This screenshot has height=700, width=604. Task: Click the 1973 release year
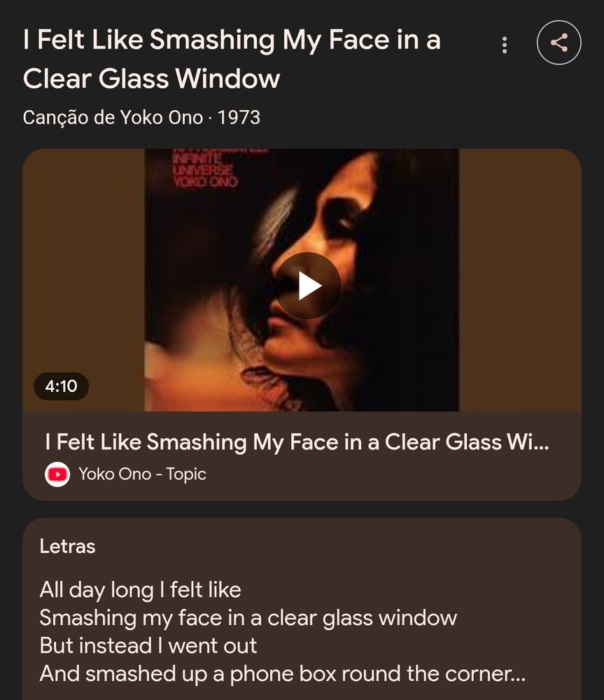[239, 118]
